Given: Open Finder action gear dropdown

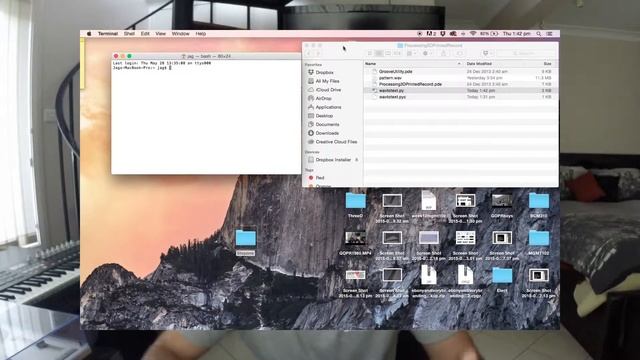Looking at the screenshot, I should click(x=427, y=53).
